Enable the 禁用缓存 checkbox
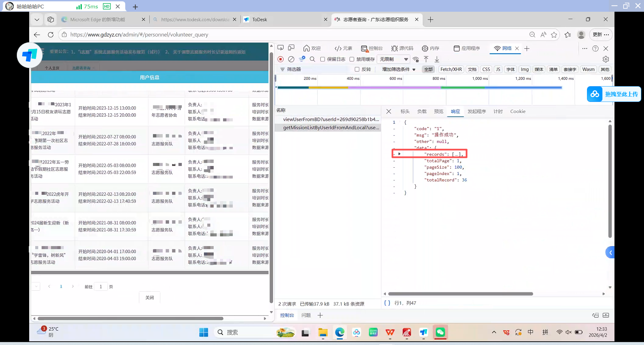 point(352,59)
